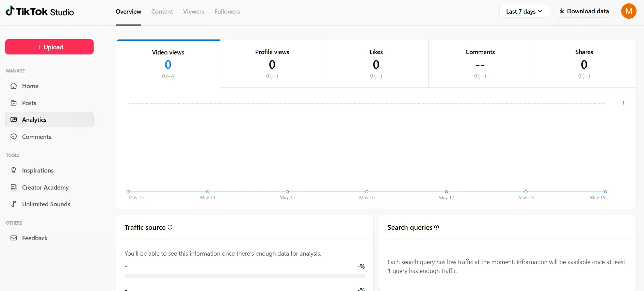Open Analytics in the sidebar
This screenshot has width=644, height=291.
[x=49, y=119]
